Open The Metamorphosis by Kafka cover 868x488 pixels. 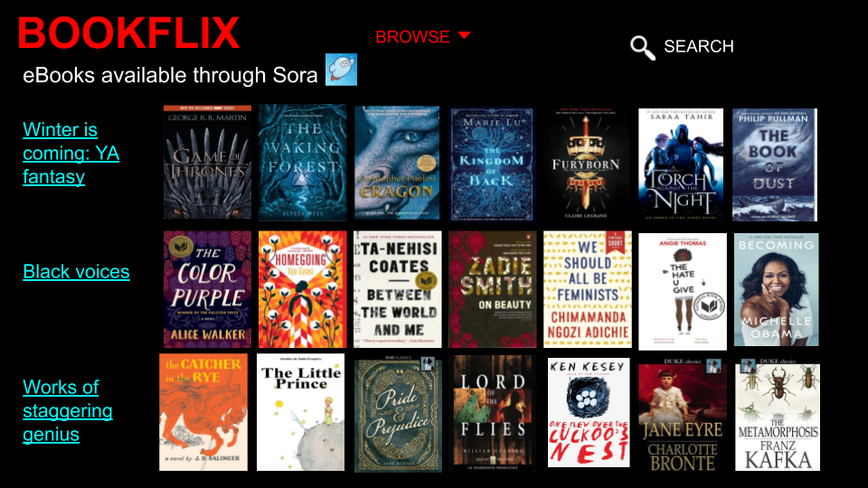click(x=778, y=415)
